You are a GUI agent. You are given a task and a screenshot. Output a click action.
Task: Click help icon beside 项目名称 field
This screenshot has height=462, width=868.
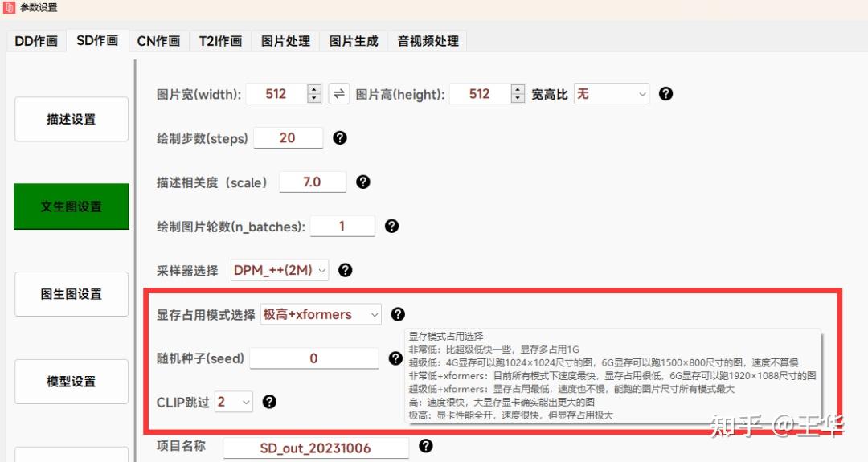425,445
